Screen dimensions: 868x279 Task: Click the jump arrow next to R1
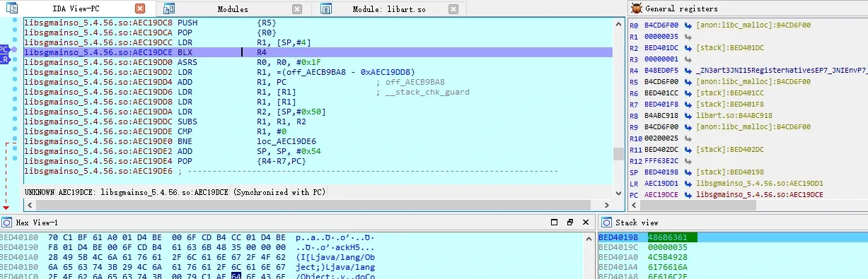click(688, 37)
